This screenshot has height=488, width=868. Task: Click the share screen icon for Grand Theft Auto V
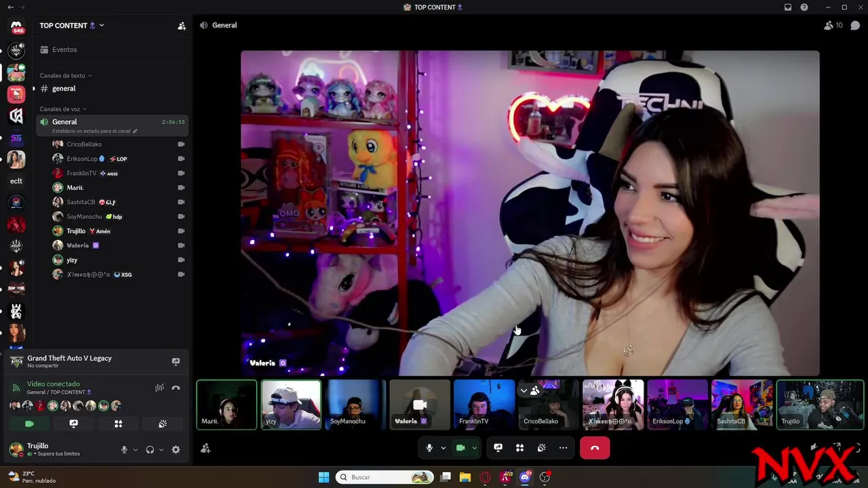click(176, 362)
